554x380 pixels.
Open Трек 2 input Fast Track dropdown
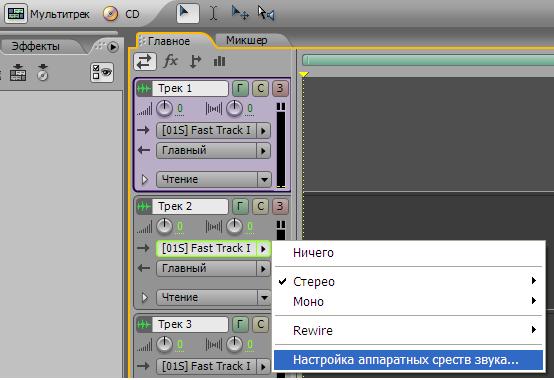coord(213,248)
